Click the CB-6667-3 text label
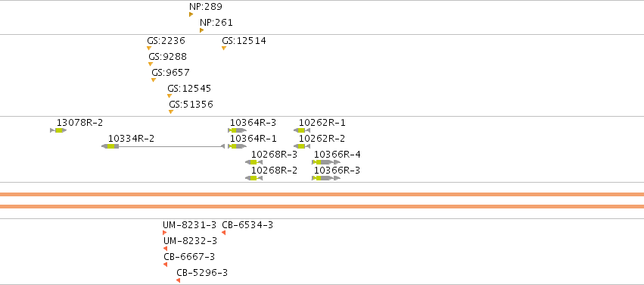 189,257
